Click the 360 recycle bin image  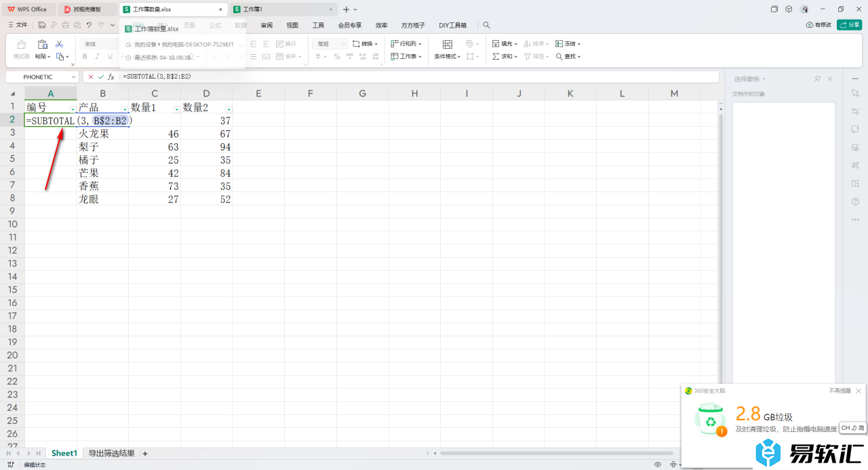coord(710,420)
